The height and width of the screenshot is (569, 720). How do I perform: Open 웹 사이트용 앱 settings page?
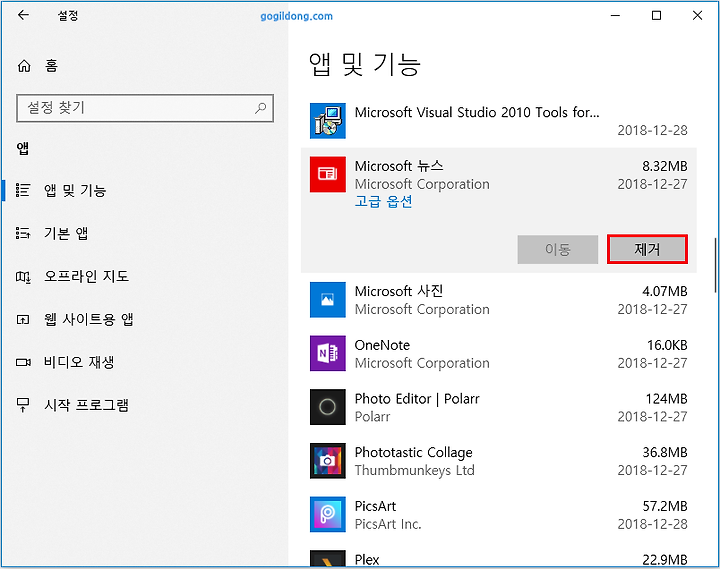[x=89, y=319]
